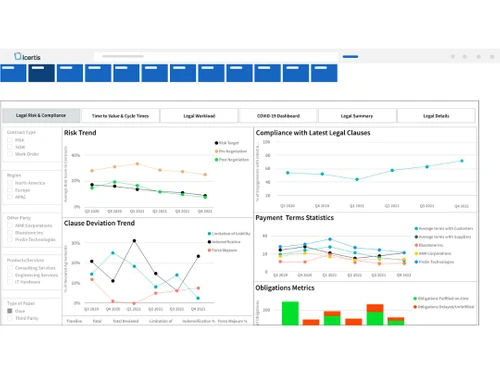Switch to the Legal Summary tab
The height and width of the screenshot is (375, 500).
tap(357, 116)
